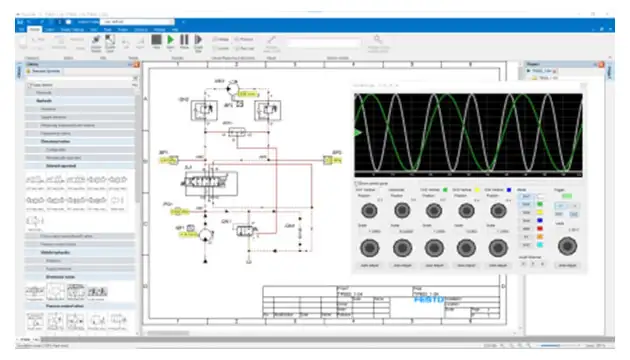630x360 pixels.
Task: Toggle the oscilloscope mode button beside the blue swatch
Action: [526, 221]
